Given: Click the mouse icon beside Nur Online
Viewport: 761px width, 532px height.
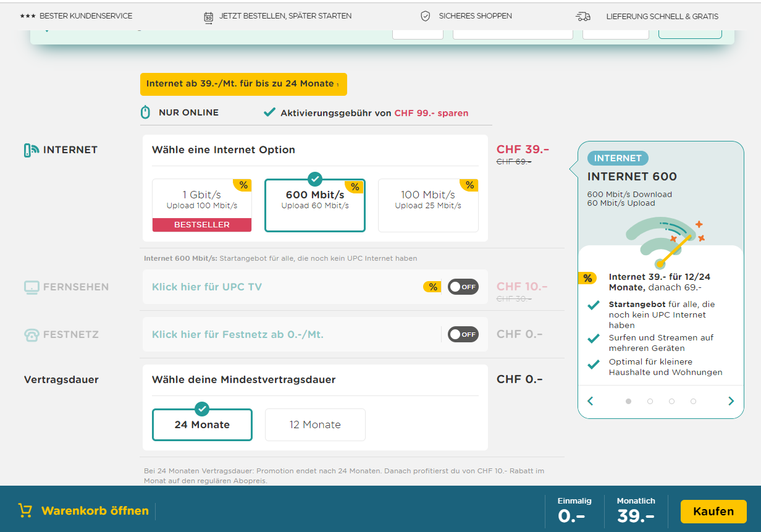Looking at the screenshot, I should 146,112.
